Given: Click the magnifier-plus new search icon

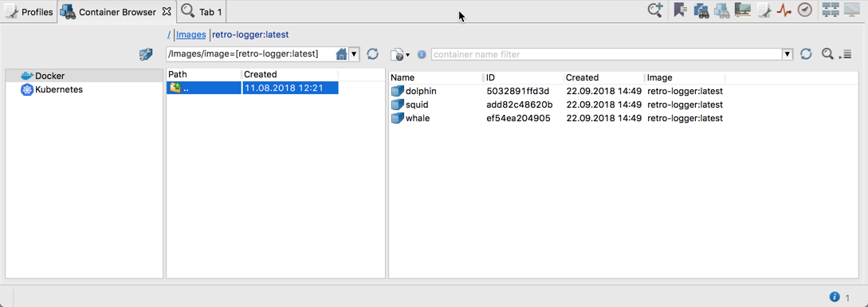Looking at the screenshot, I should (x=655, y=10).
